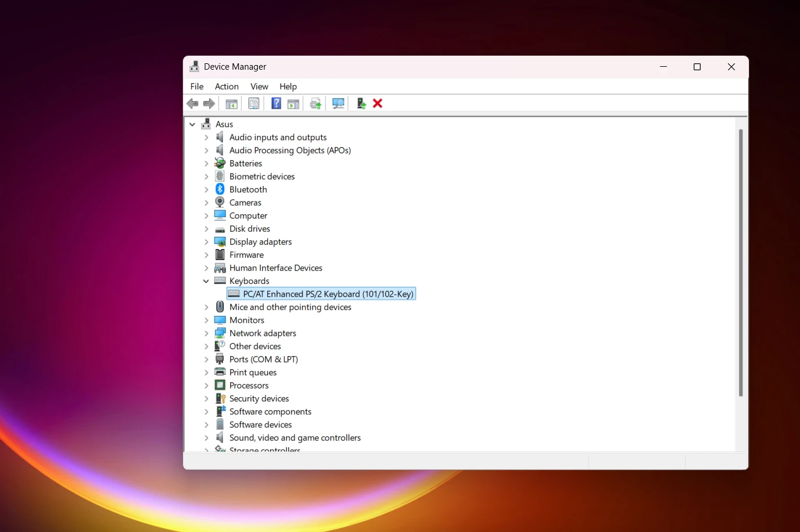
Task: Toggle Show/Hide Action Pane toolbar icon
Action: 293,103
